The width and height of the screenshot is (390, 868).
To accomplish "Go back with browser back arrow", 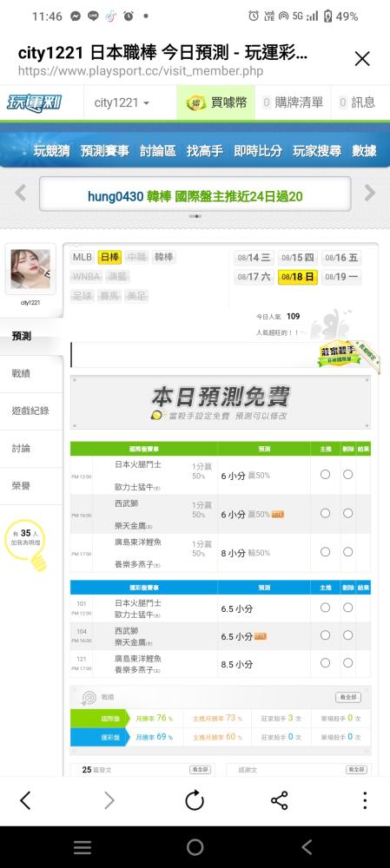I will tap(25, 800).
